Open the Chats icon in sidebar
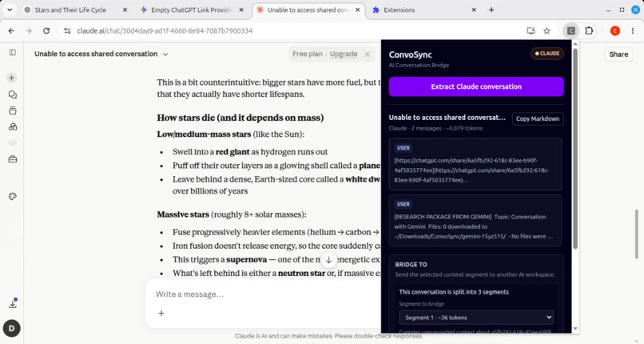Viewport: 644px width, 344px height. click(x=13, y=94)
